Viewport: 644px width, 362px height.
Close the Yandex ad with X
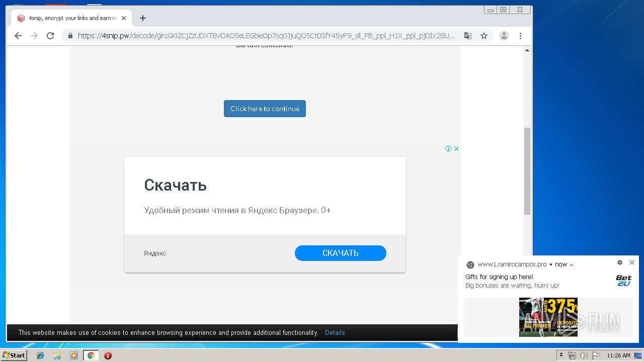(x=456, y=148)
